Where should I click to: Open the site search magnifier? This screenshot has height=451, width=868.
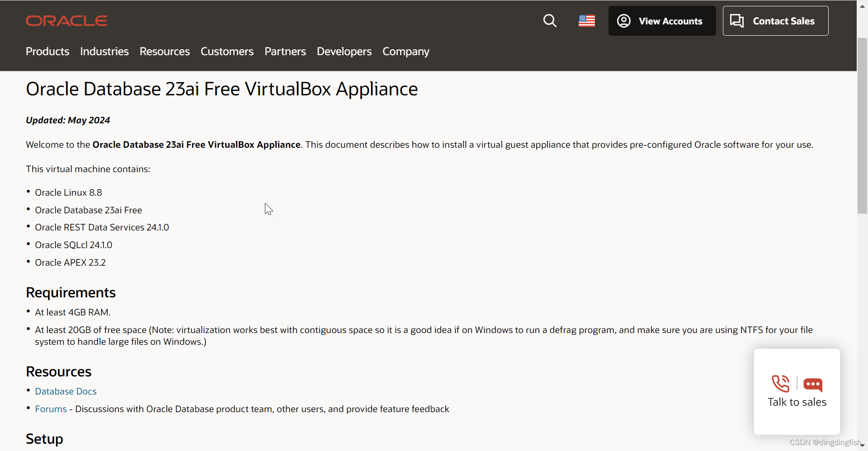tap(550, 21)
